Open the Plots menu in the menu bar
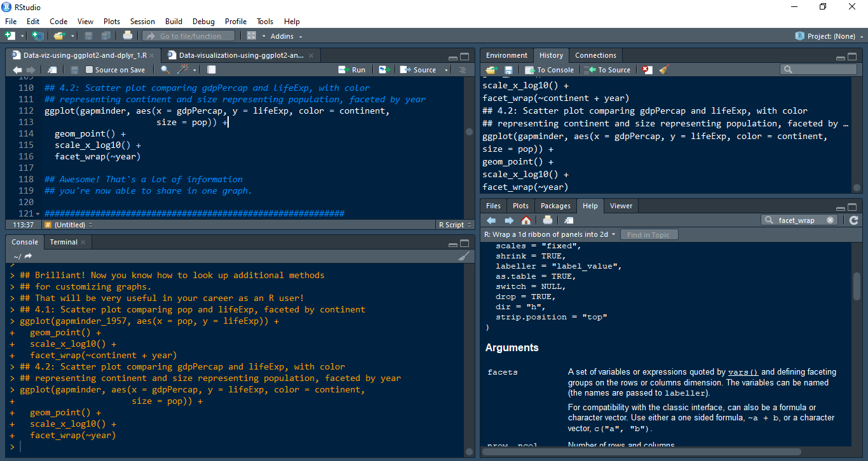 (112, 22)
